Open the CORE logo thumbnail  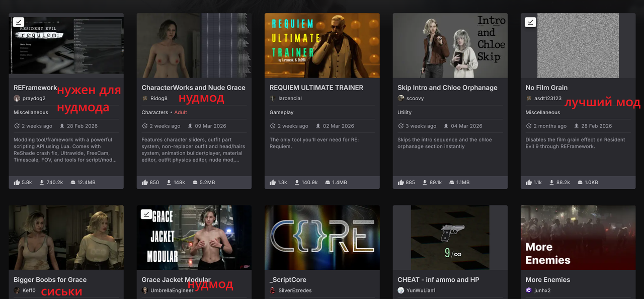click(322, 237)
